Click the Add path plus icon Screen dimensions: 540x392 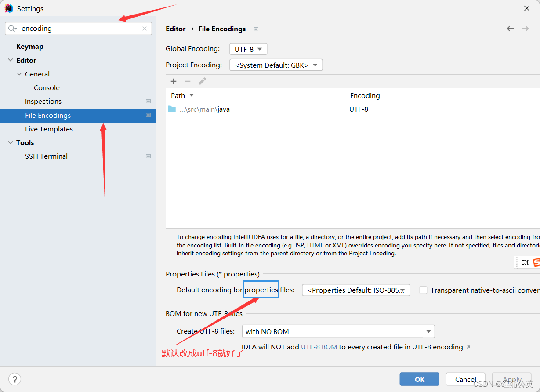click(174, 81)
